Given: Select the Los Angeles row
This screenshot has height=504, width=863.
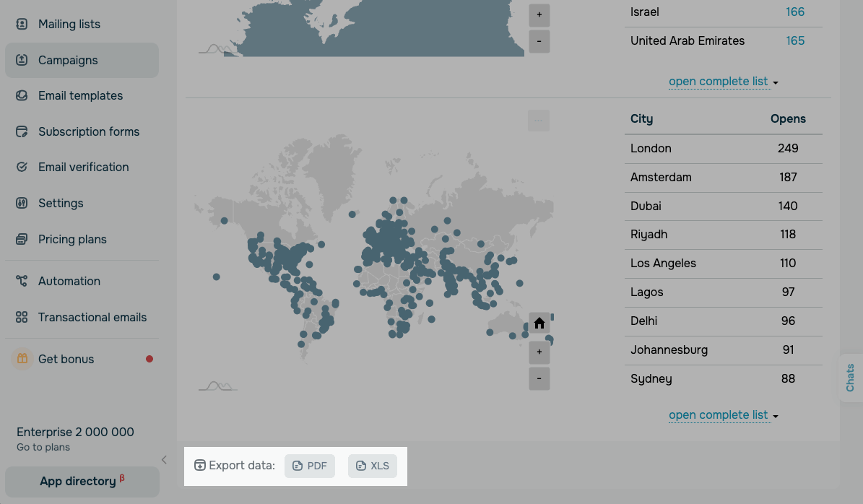Looking at the screenshot, I should [x=723, y=264].
